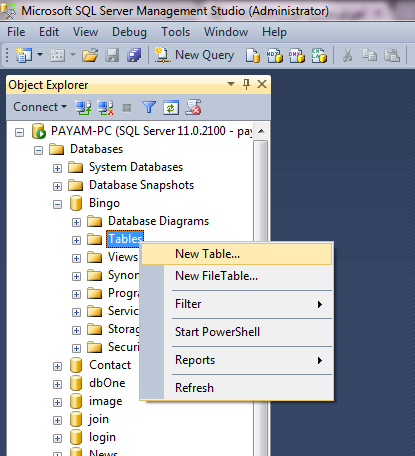Image resolution: width=415 pixels, height=456 pixels.
Task: Click the Disconnect server icon
Action: (105, 107)
